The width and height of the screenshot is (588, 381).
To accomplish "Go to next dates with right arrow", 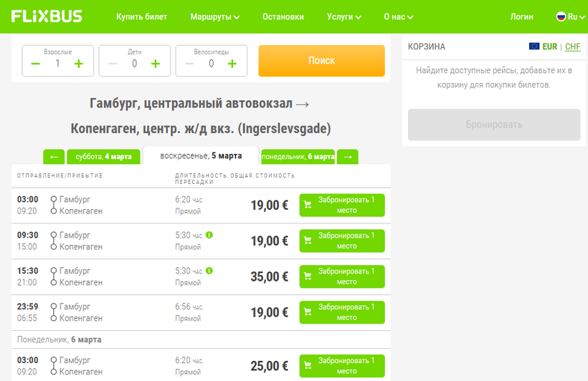I will (348, 157).
